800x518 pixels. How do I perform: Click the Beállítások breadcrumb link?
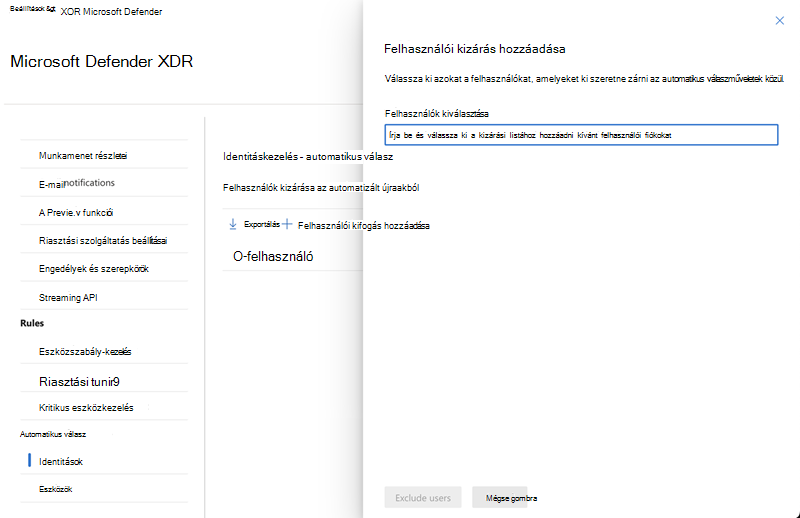[x=33, y=9]
